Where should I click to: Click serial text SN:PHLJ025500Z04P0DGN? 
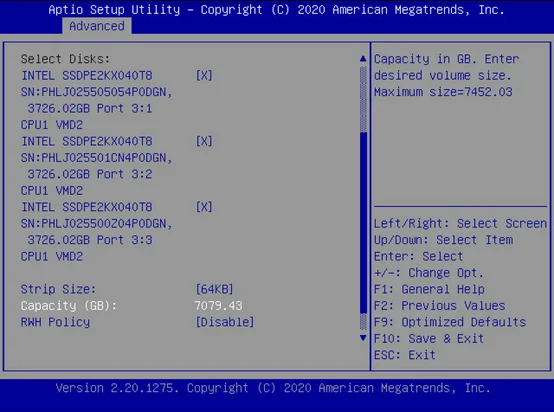coord(96,224)
